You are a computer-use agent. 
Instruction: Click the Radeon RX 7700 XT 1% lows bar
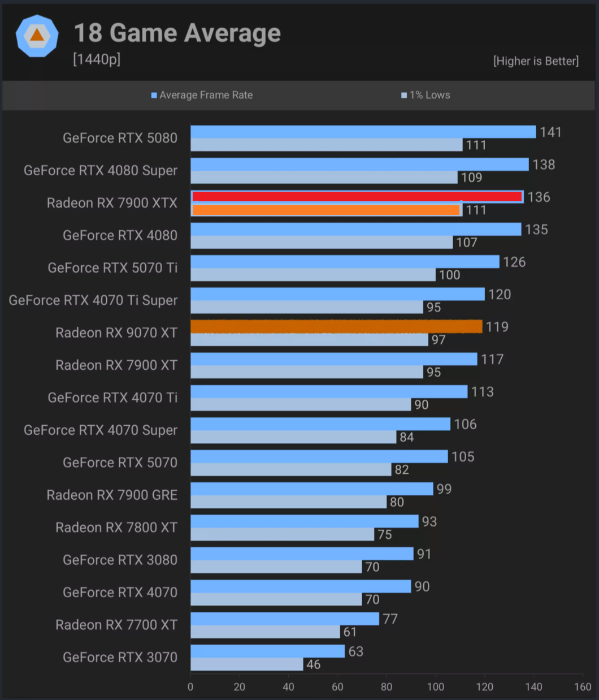pyautogui.click(x=266, y=632)
